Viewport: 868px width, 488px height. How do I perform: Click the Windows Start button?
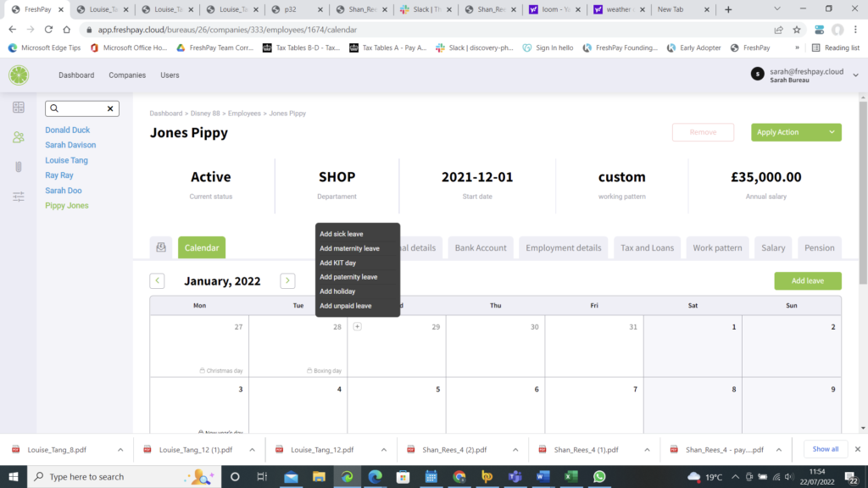coord(14,476)
